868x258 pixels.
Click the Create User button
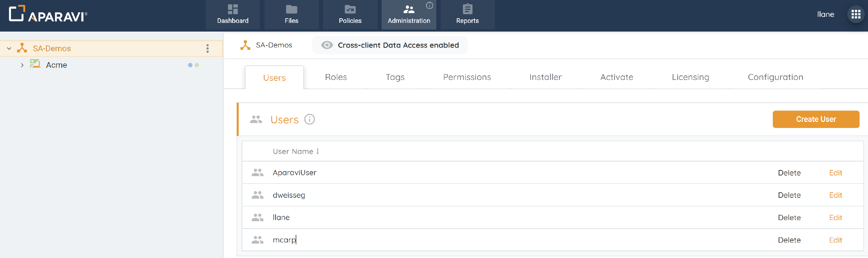(815, 119)
